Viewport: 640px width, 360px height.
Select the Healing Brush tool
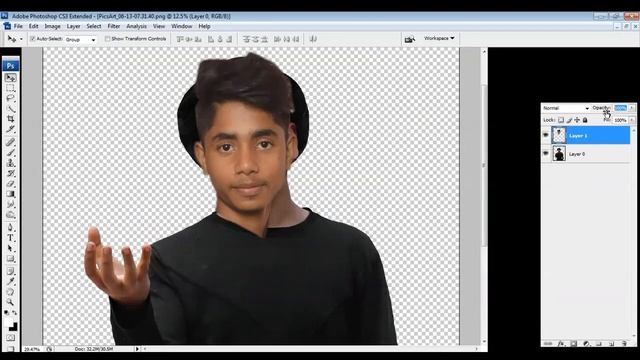pos(11,142)
